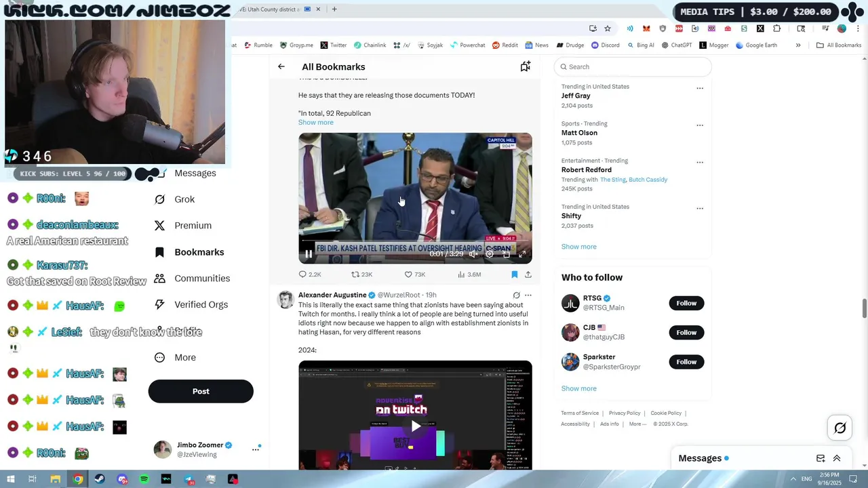Image resolution: width=868 pixels, height=488 pixels.
Task: Click the X search field
Action: tap(633, 66)
